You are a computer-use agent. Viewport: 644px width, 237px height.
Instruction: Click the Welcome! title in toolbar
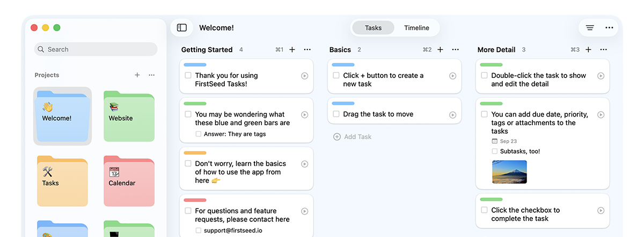(216, 28)
